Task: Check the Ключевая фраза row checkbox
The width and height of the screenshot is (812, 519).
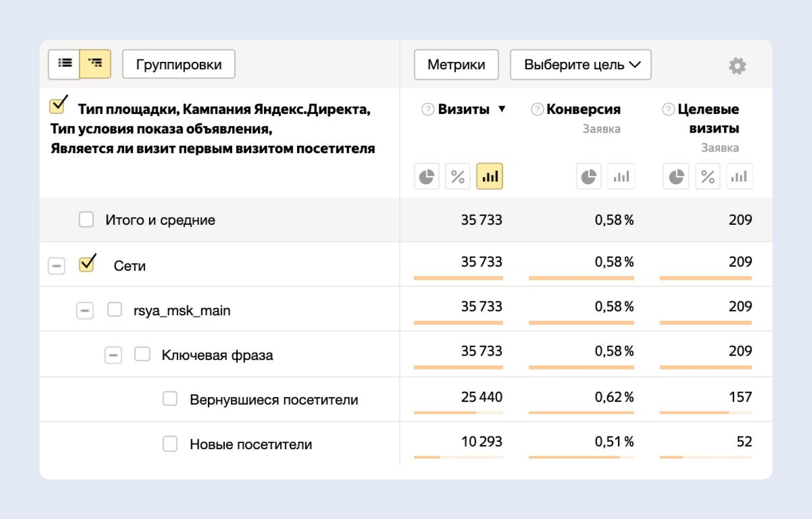Action: click(143, 354)
